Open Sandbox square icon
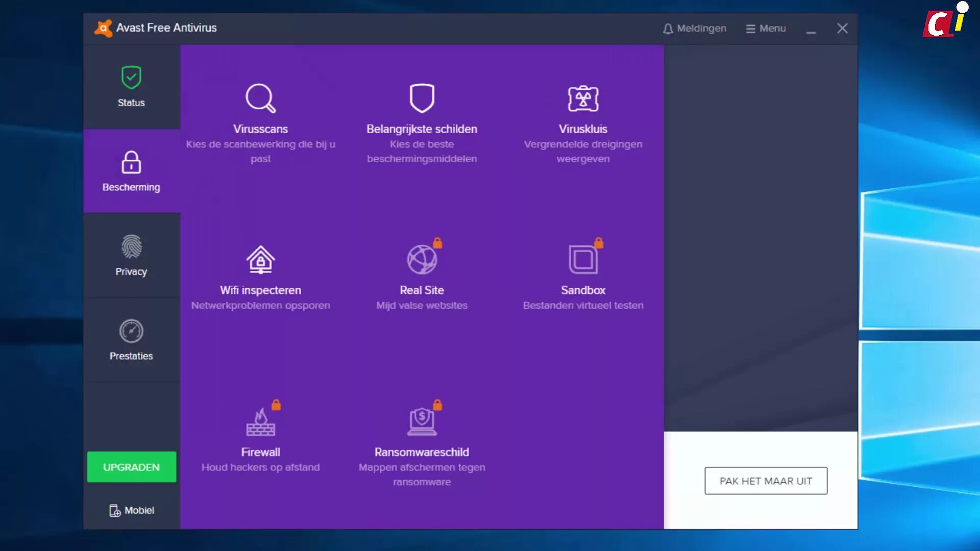Viewport: 980px width, 551px height. (x=583, y=259)
